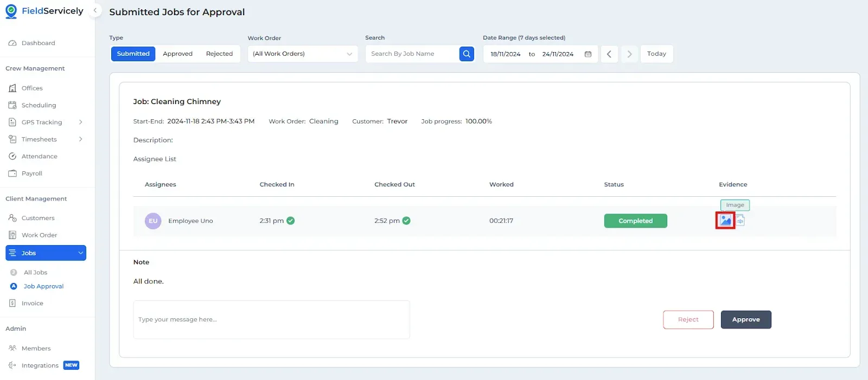Open the date range calendar icon

(x=588, y=54)
